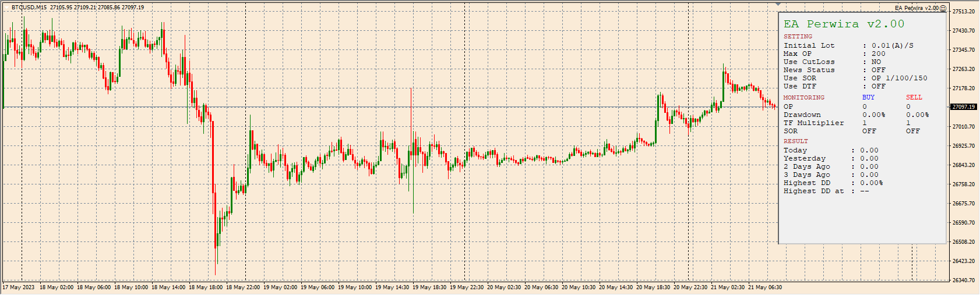Viewport: 980px width, 295px height.
Task: Click the 3 Days Ago row label
Action: pos(807,175)
